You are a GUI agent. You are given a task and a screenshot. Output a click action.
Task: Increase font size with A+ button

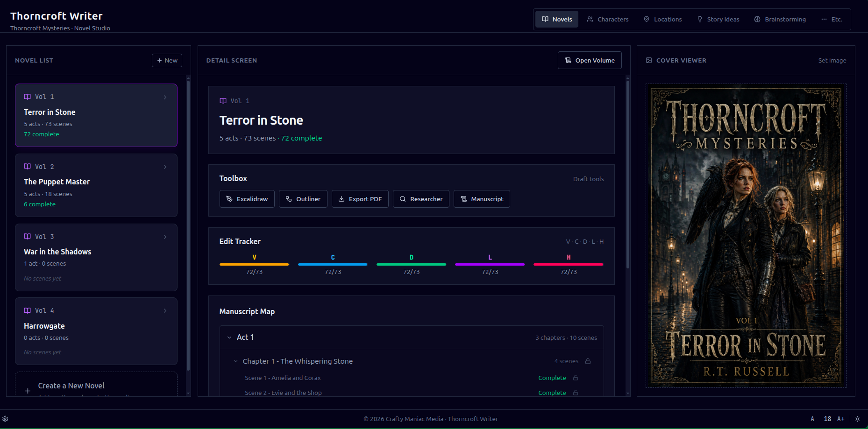coord(841,419)
